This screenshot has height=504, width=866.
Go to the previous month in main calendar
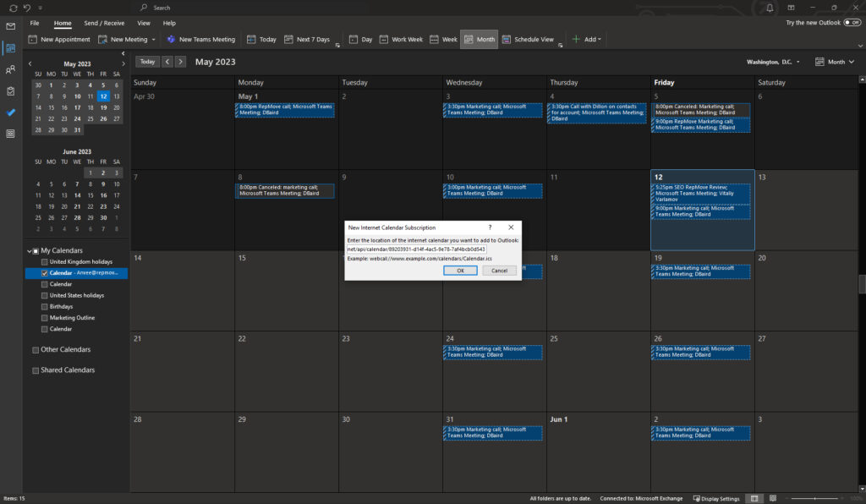tap(167, 62)
